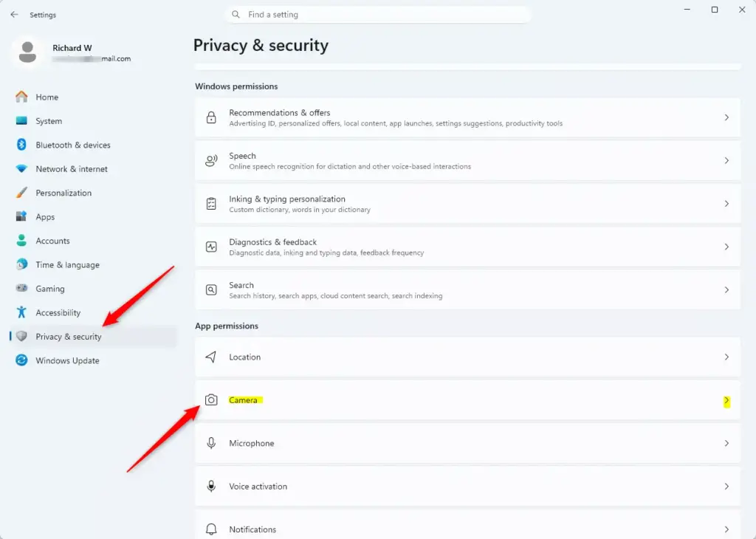Click the Notifications bell icon
The image size is (756, 539).
pos(211,529)
